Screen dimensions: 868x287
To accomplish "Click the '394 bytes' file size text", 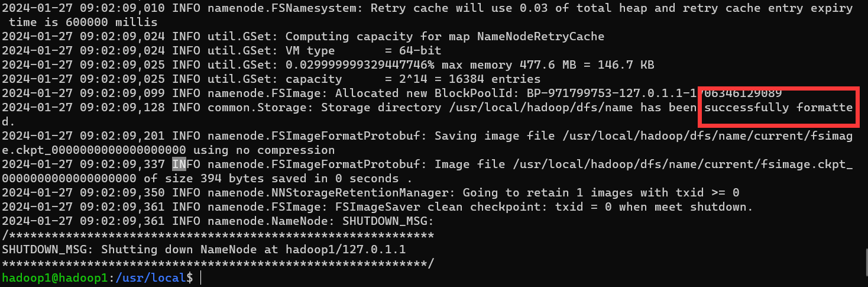I will (232, 178).
